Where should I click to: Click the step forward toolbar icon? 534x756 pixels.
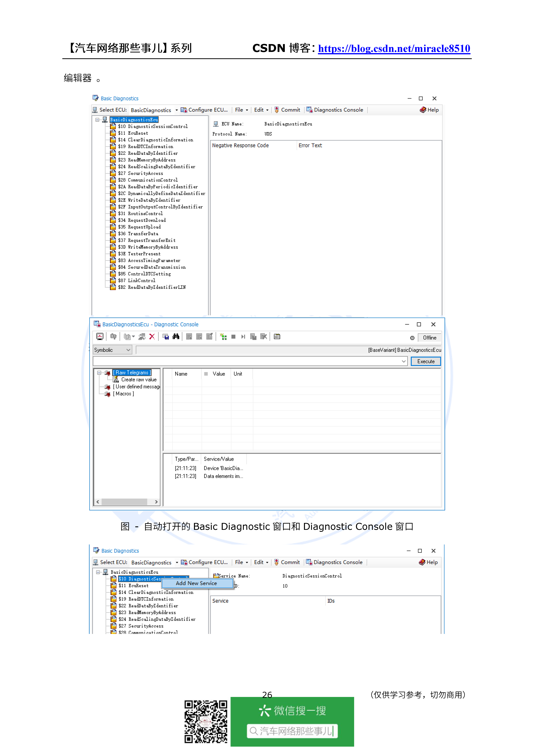pos(243,337)
